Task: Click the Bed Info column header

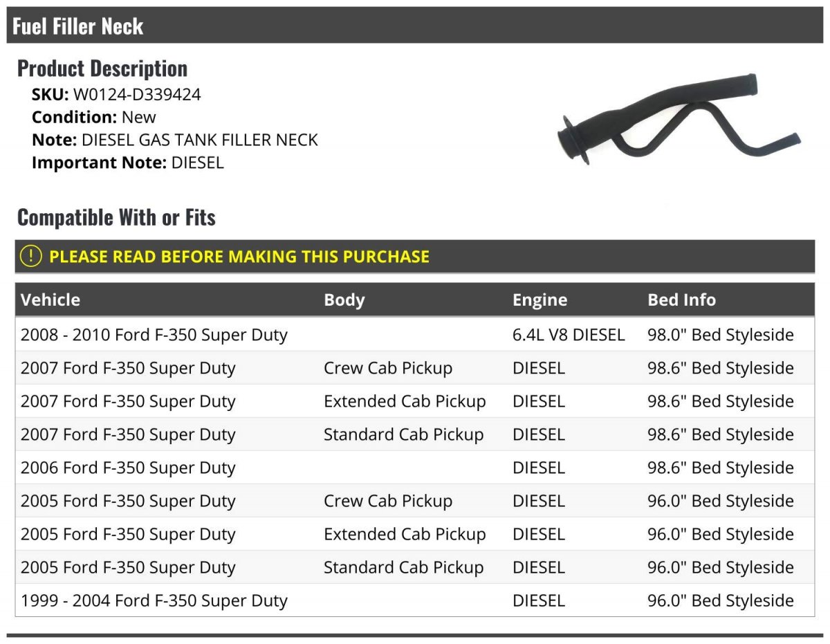Action: 681,300
